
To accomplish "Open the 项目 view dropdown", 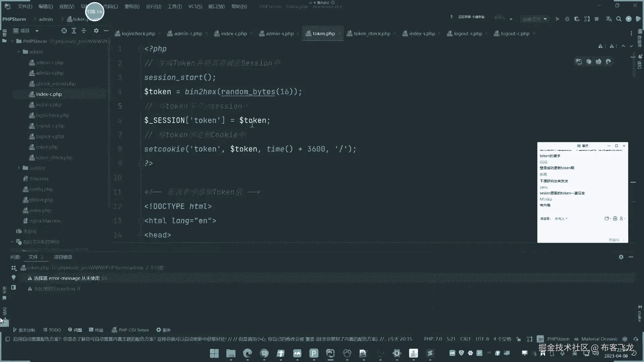I will [x=37, y=31].
